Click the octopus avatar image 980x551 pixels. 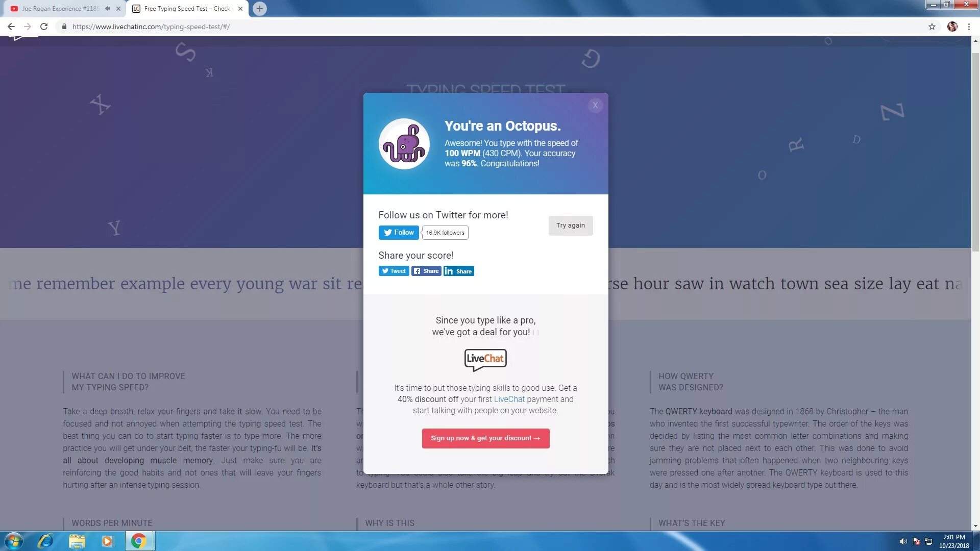tap(404, 144)
